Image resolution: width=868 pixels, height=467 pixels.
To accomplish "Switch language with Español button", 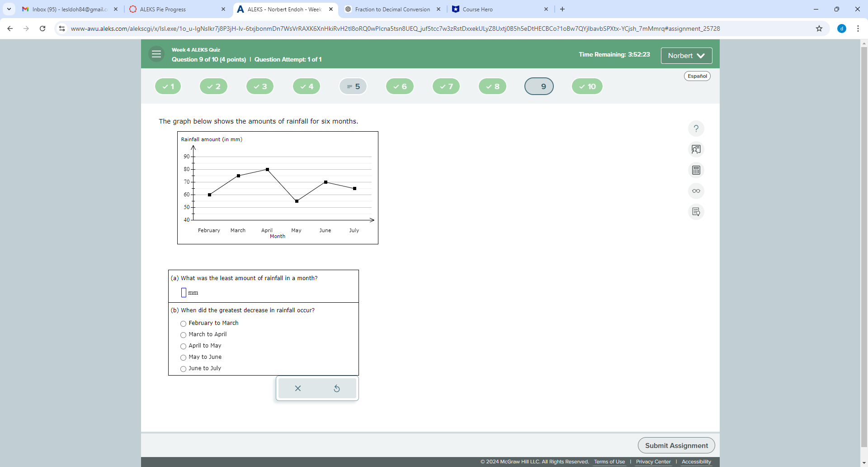I will pyautogui.click(x=697, y=76).
